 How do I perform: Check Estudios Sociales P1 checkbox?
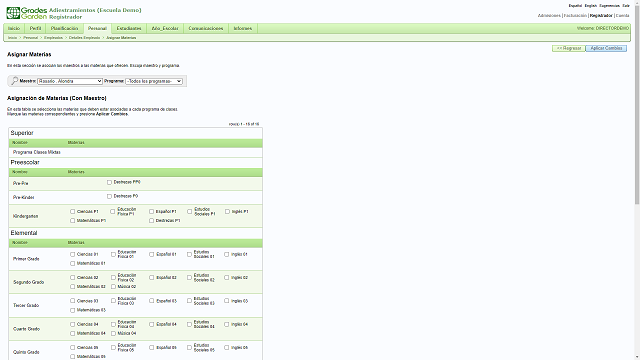pyautogui.click(x=189, y=211)
